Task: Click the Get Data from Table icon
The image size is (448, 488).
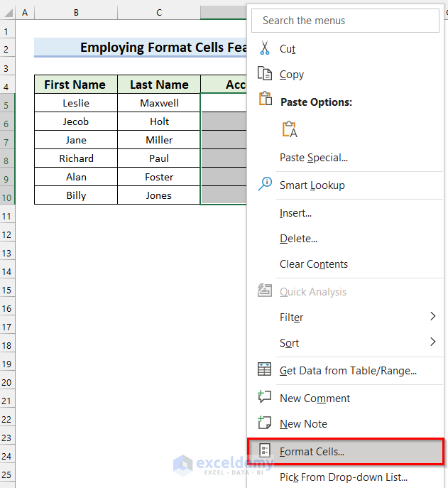Action: 265,369
